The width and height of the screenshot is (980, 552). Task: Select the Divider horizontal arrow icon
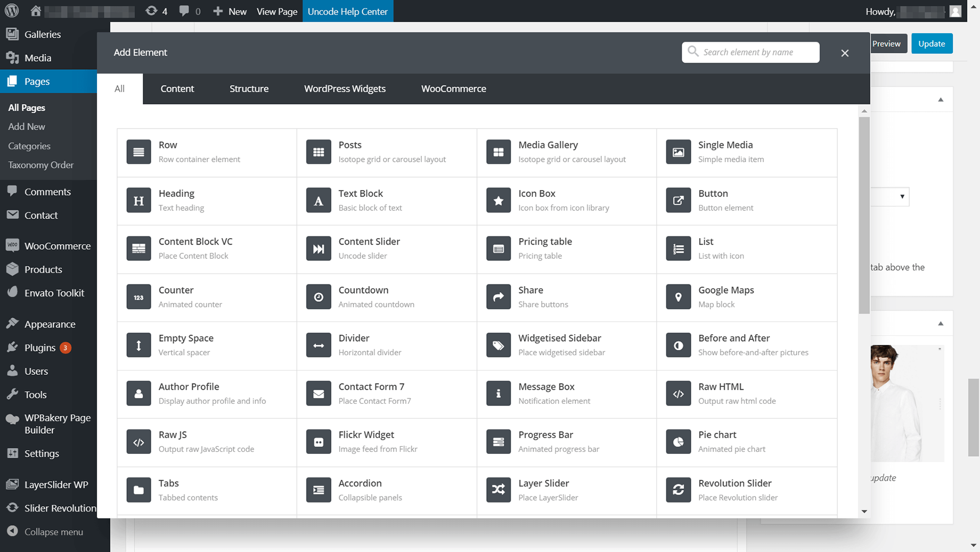pos(318,345)
